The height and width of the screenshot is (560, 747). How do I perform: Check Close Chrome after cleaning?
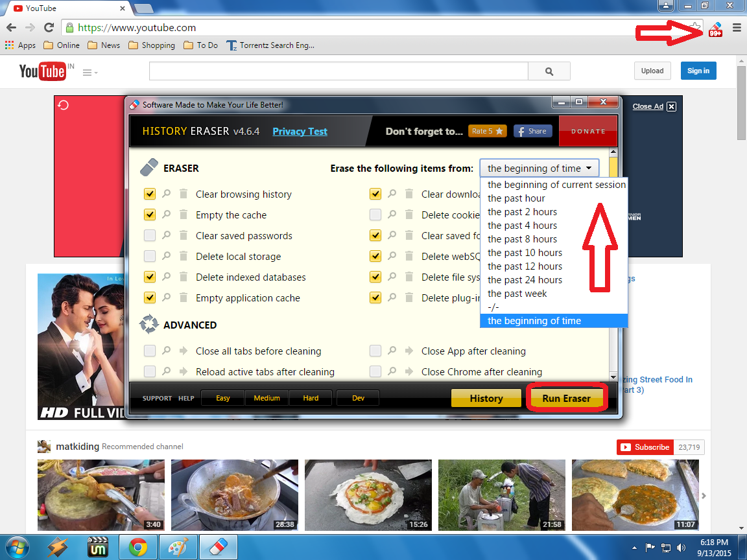(375, 371)
